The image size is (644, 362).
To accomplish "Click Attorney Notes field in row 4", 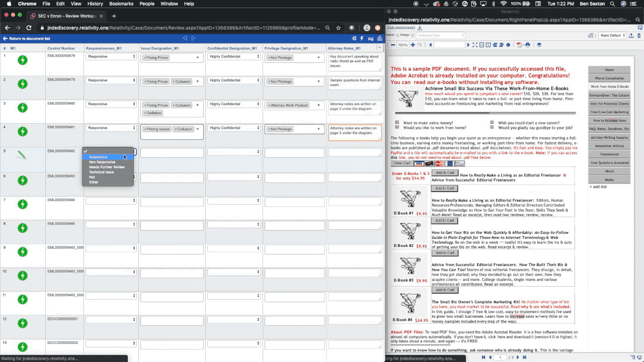I will (355, 132).
